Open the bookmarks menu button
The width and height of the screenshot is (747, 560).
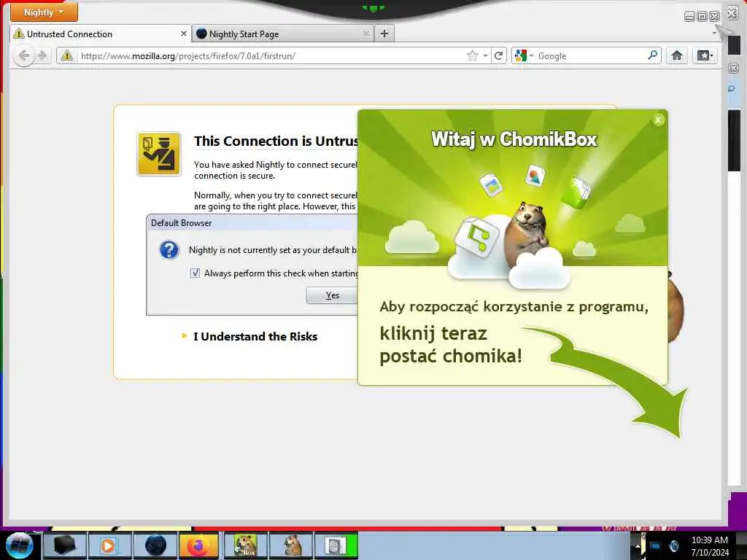tap(705, 55)
